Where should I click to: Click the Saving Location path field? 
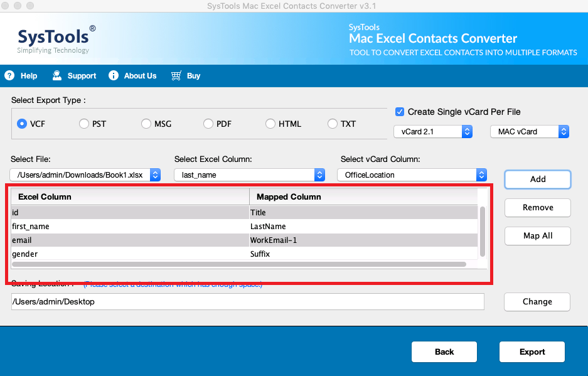pyautogui.click(x=248, y=302)
